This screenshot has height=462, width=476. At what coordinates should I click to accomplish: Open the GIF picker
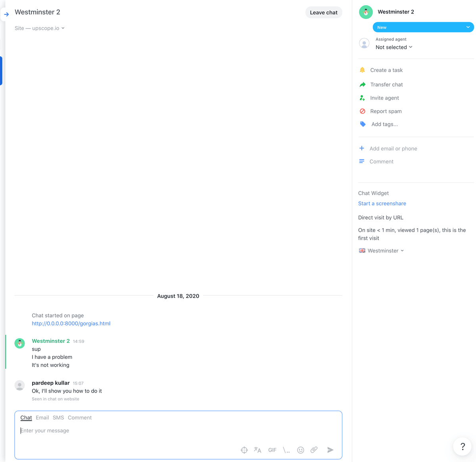click(272, 450)
